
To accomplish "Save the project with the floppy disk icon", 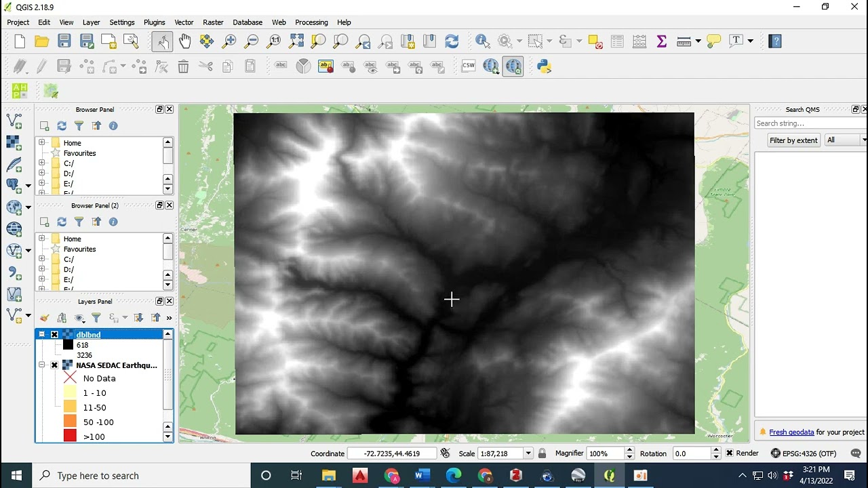I will pyautogui.click(x=64, y=41).
